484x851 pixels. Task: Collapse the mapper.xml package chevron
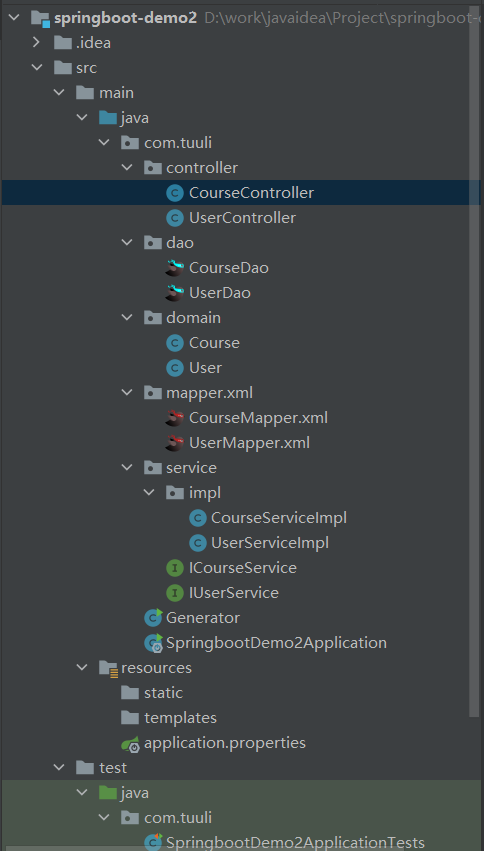[x=127, y=392]
